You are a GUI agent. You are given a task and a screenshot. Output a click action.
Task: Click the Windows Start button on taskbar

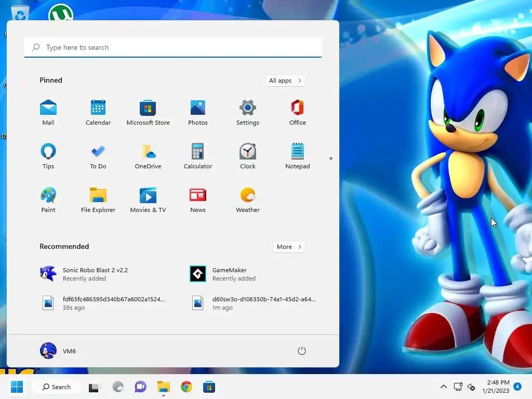pyautogui.click(x=17, y=387)
